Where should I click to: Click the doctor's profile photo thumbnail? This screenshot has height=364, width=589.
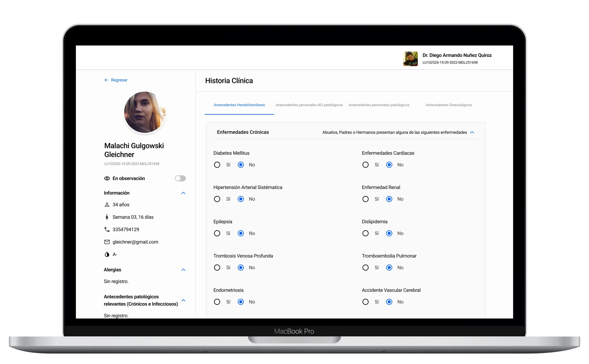coord(410,59)
